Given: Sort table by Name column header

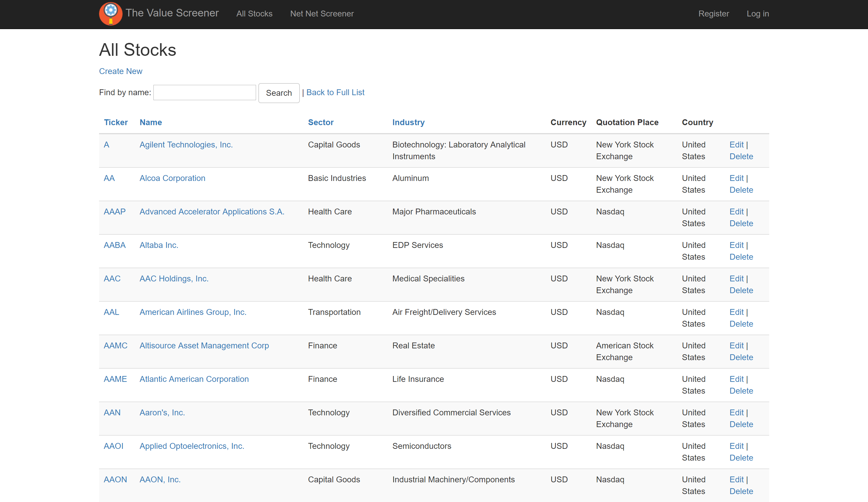Looking at the screenshot, I should pyautogui.click(x=150, y=122).
